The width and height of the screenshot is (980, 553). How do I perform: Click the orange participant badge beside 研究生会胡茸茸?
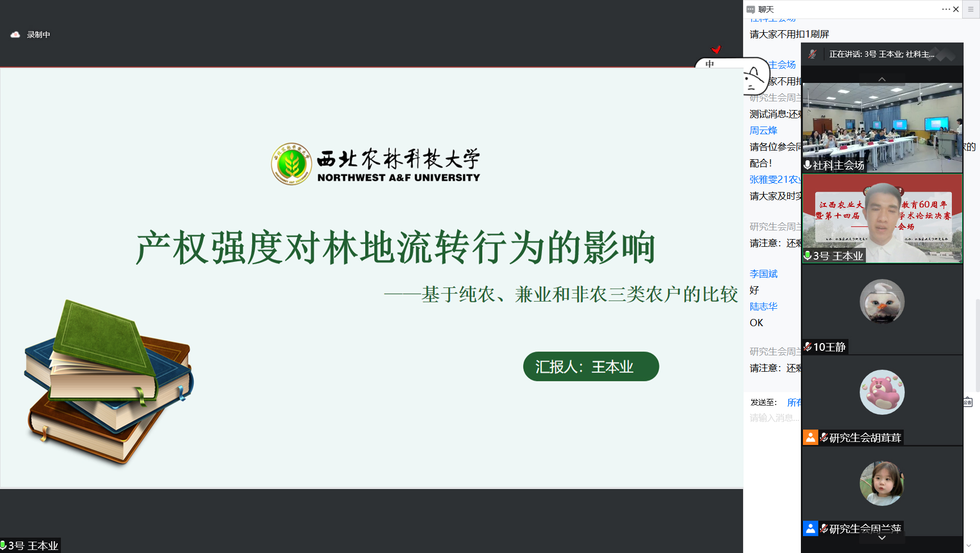click(811, 437)
